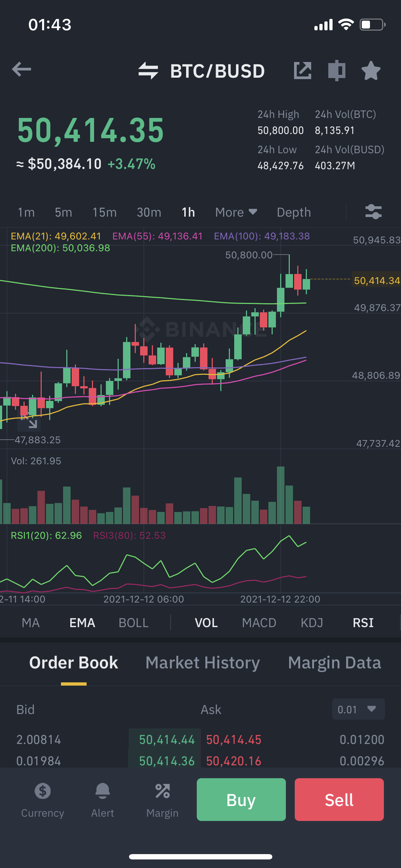Select the 30m interval

click(149, 212)
